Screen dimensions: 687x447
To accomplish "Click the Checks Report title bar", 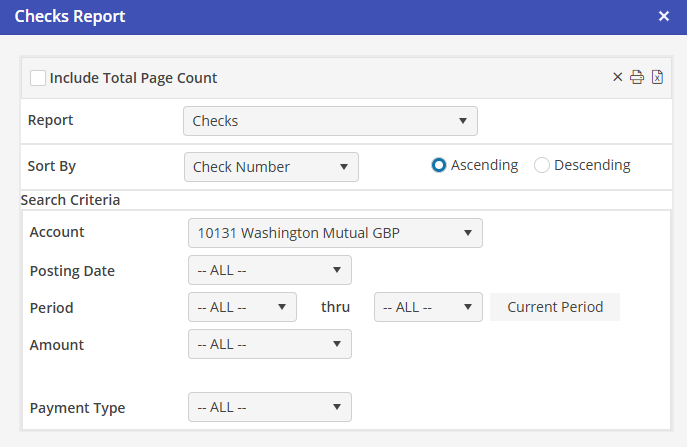I will 300,17.
